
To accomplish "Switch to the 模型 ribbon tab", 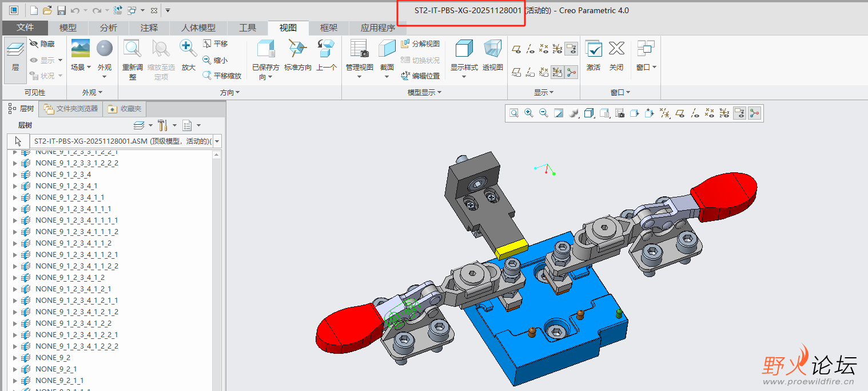I will pos(68,27).
